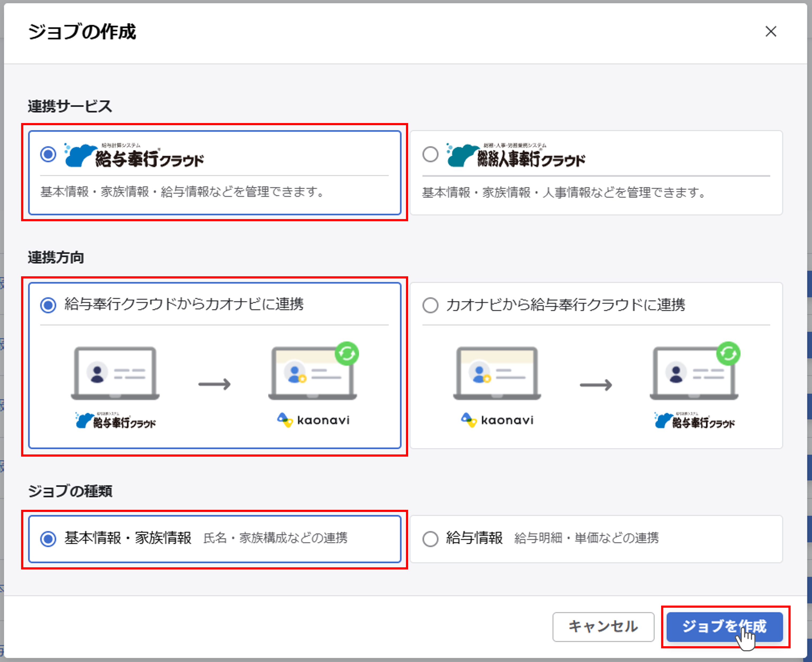Click the ジョブの種類 section heading
This screenshot has height=662, width=812.
(70, 491)
